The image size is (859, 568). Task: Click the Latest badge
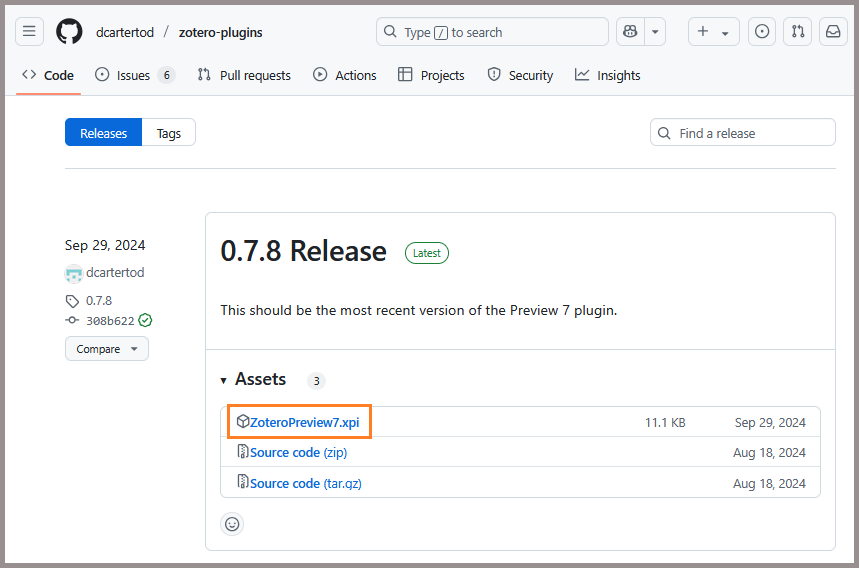(427, 253)
